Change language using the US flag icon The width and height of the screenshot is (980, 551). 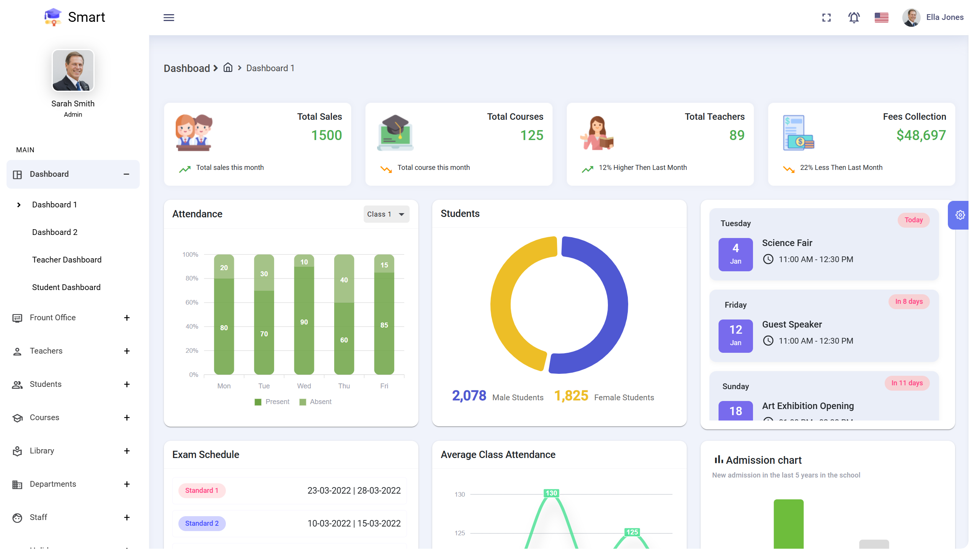(x=881, y=17)
